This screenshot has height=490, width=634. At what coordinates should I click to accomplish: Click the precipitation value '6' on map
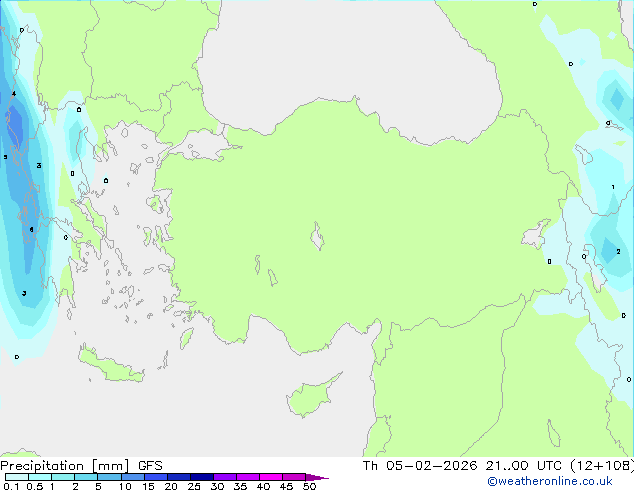(x=32, y=230)
